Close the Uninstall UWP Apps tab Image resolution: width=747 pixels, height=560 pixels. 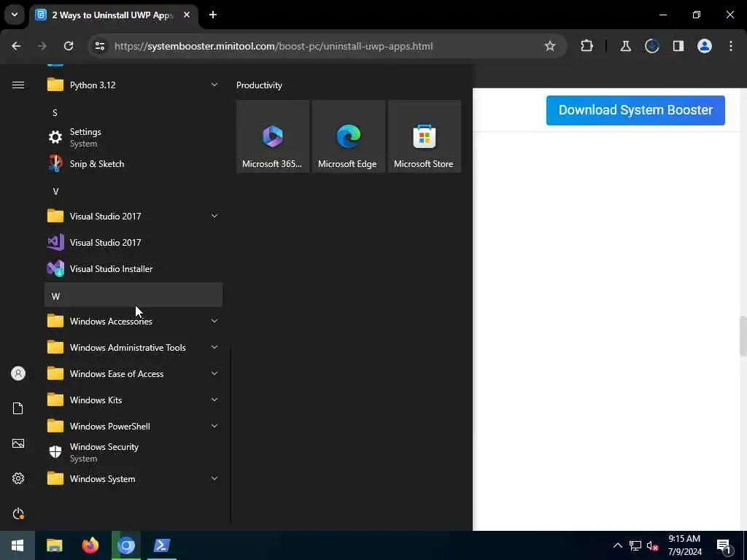[x=187, y=15]
